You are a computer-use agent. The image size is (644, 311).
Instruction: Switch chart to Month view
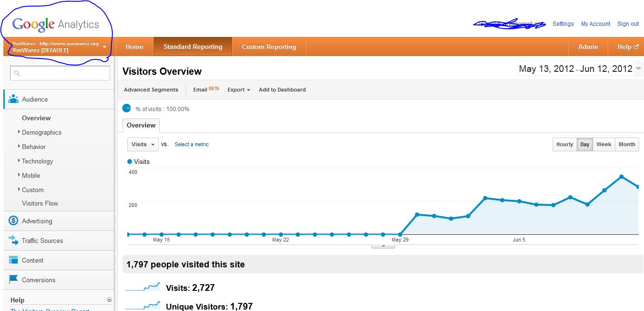pos(627,144)
